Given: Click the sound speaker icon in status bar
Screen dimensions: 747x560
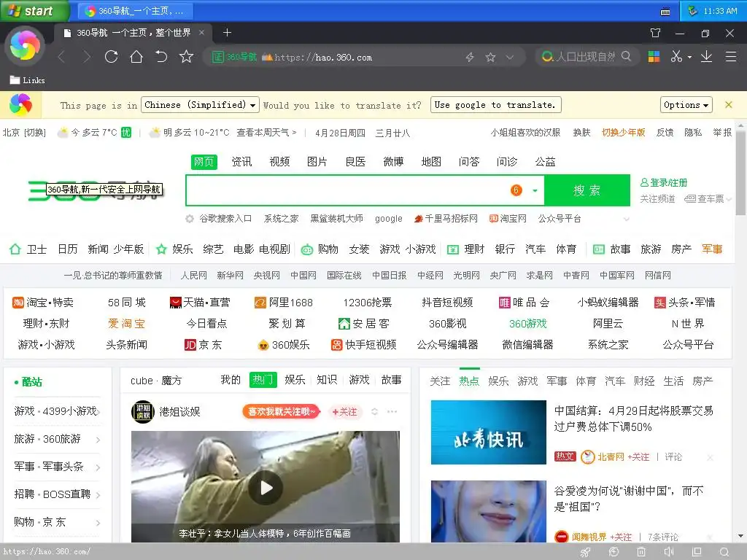Looking at the screenshot, I should click(669, 551).
